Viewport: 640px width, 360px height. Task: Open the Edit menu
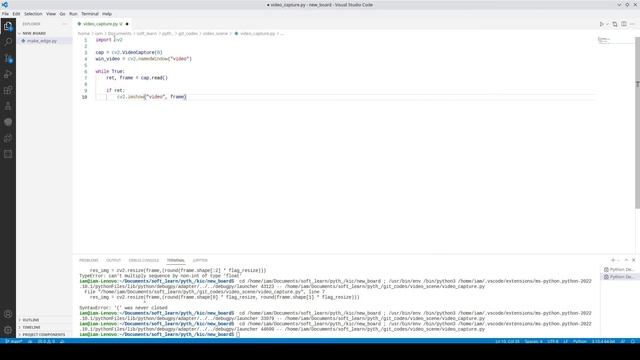tap(16, 13)
